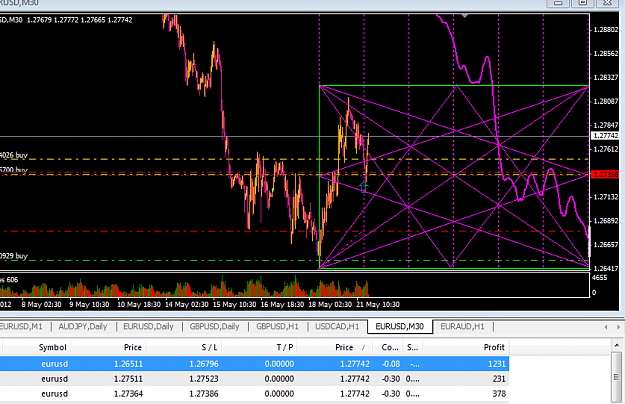Switch to the GBPUSD,Daily chart tab
Image resolution: width=625 pixels, height=404 pixels.
click(214, 327)
